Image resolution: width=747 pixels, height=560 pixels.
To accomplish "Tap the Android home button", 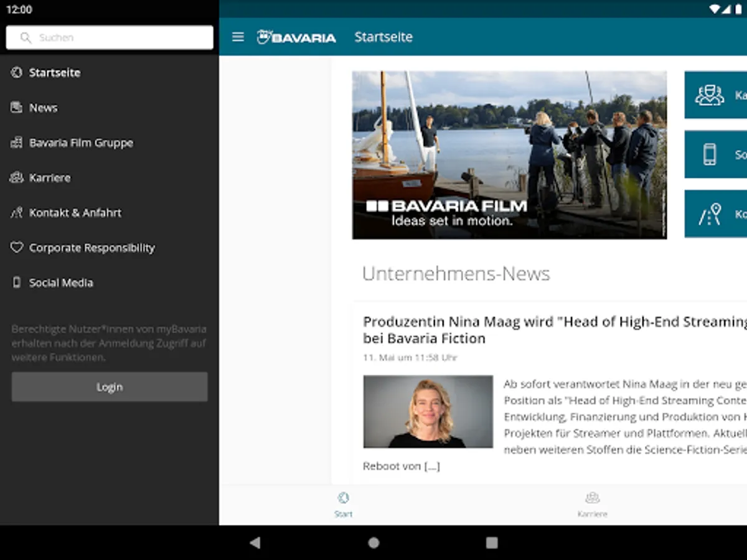I will click(374, 543).
